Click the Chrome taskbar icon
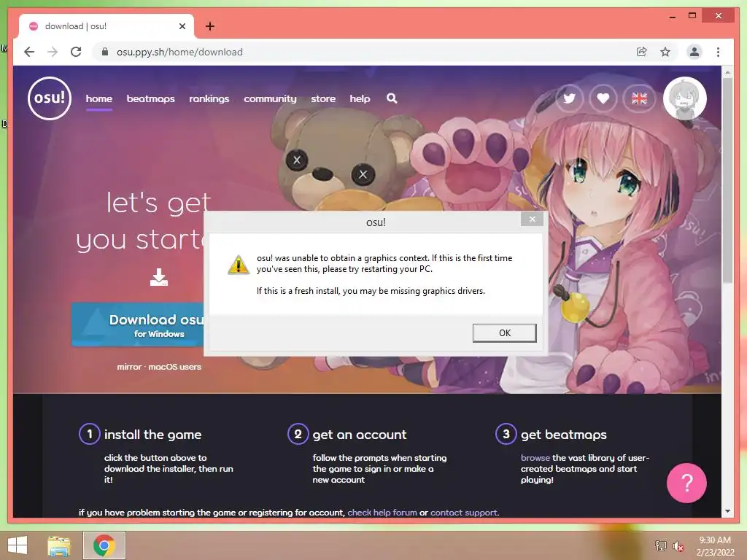 point(104,545)
